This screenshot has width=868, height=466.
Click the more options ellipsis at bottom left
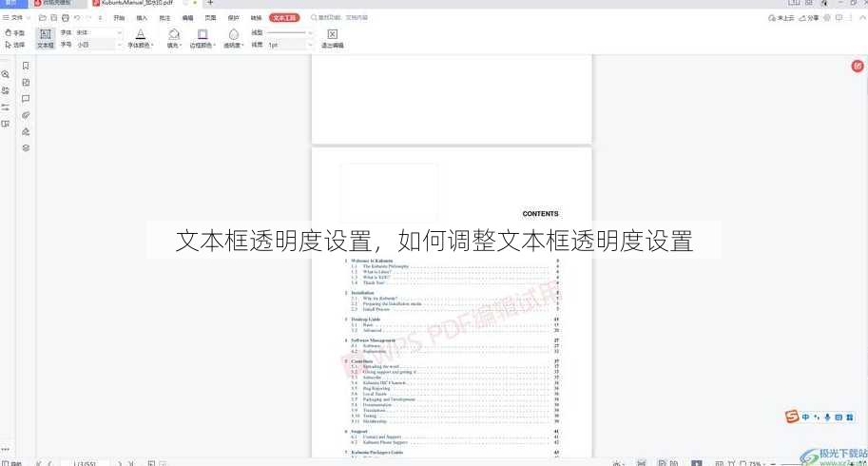click(x=6, y=450)
